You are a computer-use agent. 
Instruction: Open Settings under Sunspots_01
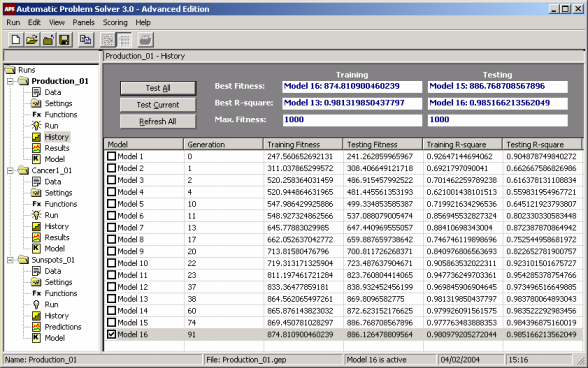click(x=58, y=282)
